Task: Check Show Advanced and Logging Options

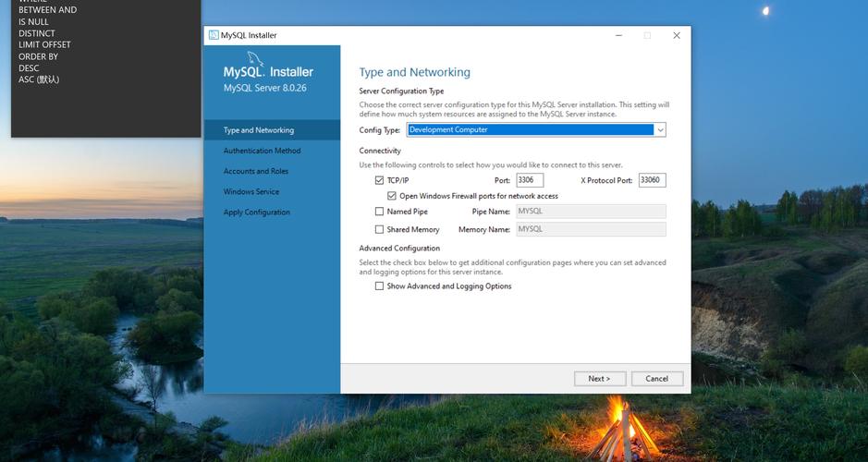Action: coord(379,286)
